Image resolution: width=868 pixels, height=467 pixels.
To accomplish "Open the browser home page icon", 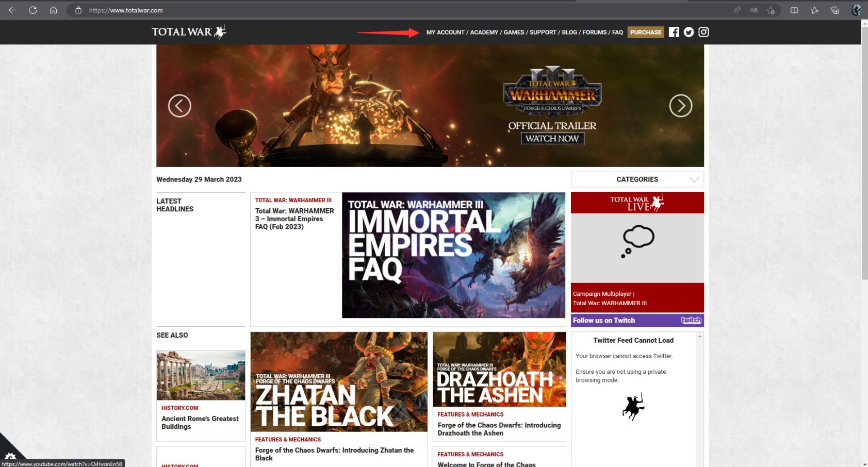I will click(53, 10).
